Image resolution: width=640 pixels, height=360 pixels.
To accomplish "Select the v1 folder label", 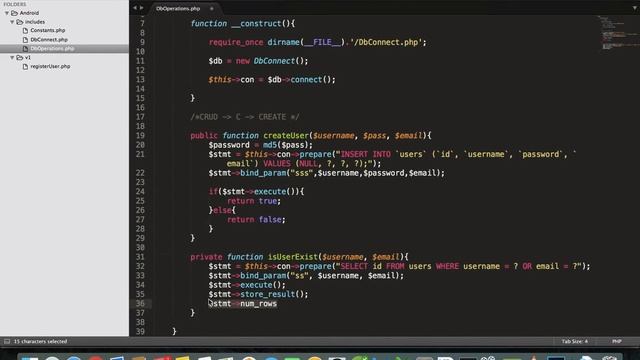I will (28, 58).
